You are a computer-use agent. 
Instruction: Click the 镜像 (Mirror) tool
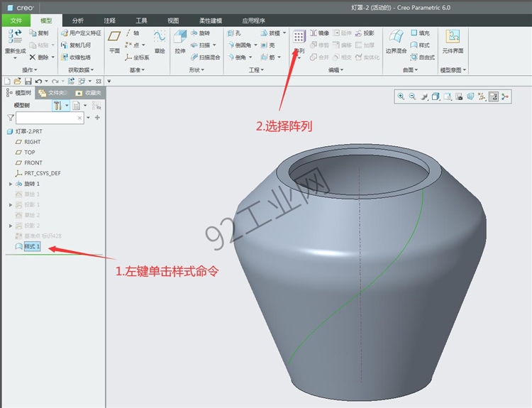pos(320,33)
